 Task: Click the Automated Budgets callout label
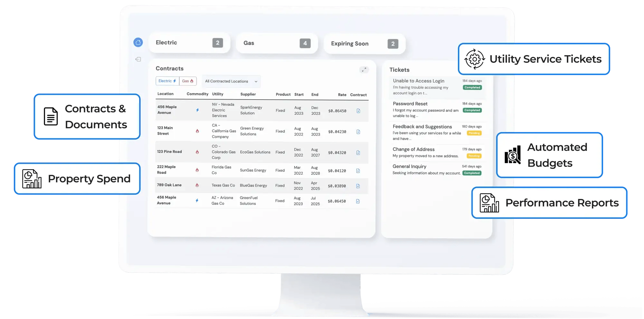click(557, 155)
